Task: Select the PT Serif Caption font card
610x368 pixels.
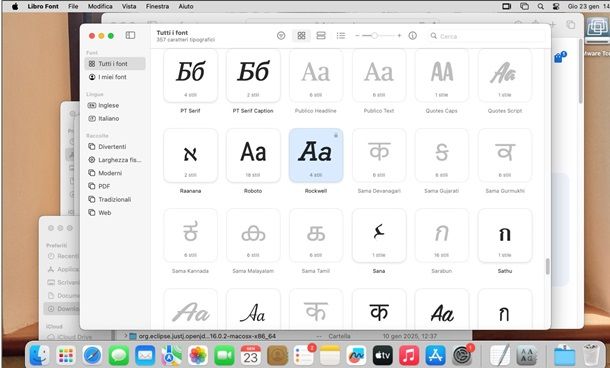Action: point(253,76)
